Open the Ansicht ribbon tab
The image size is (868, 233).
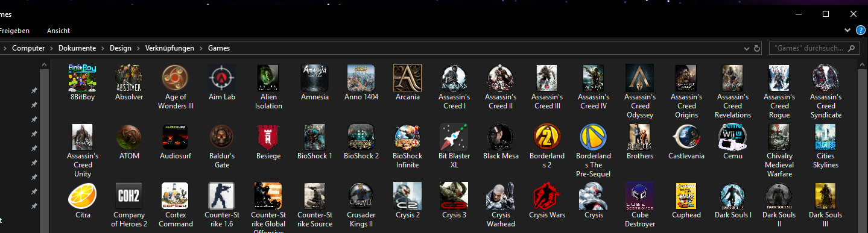coord(59,31)
